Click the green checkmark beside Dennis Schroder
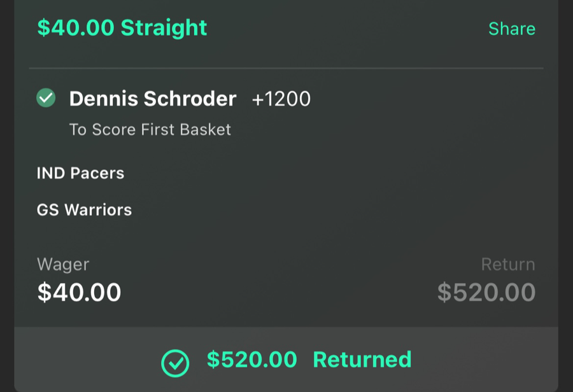Viewport: 573px width, 392px height. (45, 98)
